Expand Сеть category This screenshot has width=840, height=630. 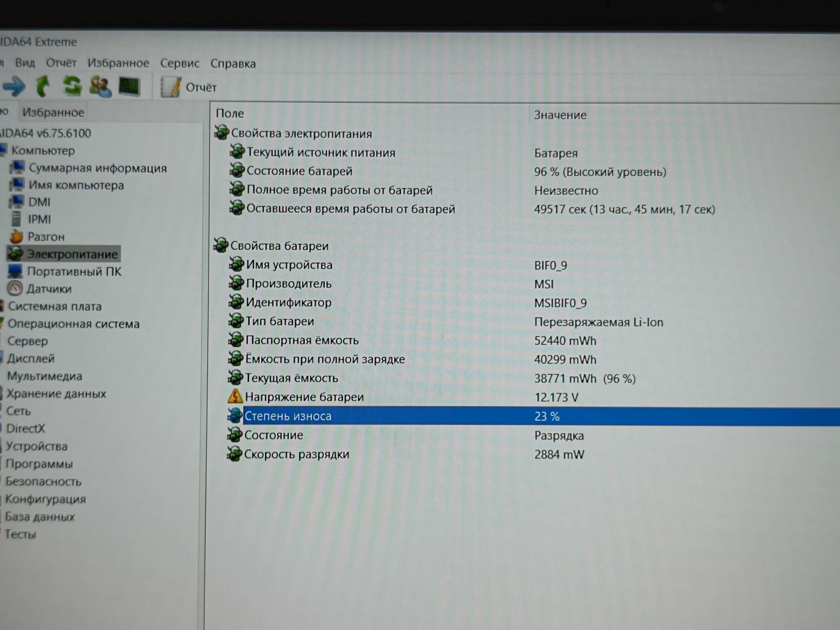19,411
